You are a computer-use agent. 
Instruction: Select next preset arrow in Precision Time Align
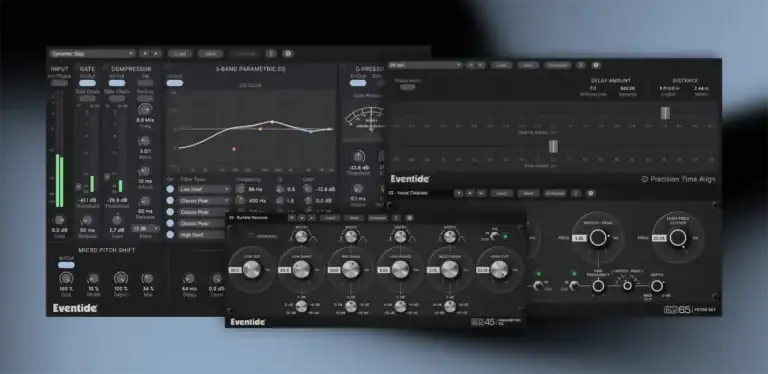coord(480,65)
